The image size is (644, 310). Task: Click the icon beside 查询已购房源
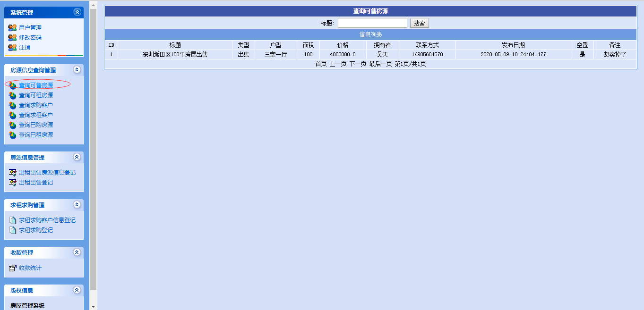tap(12, 125)
